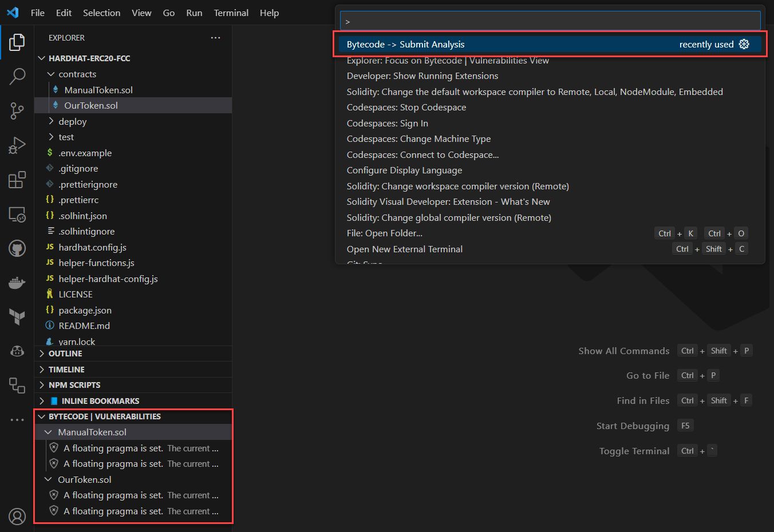
Task: Open the File menu
Action: 38,13
